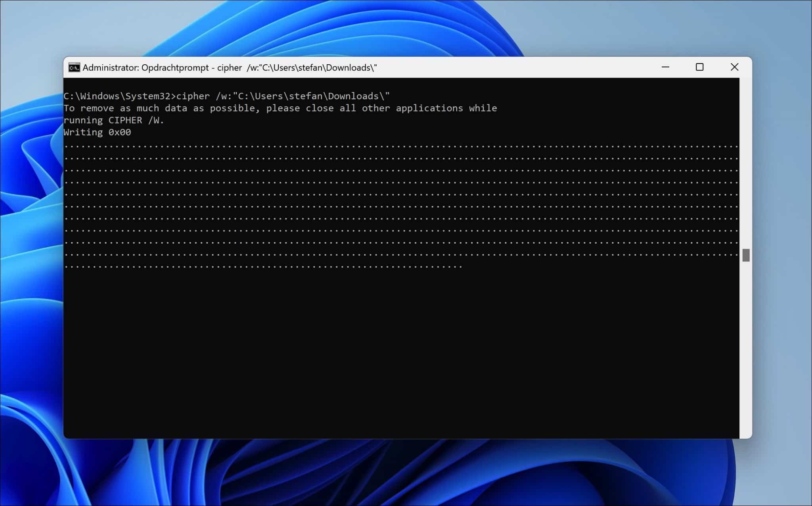The width and height of the screenshot is (812, 506).
Task: Minimize the Administrator Opdrachtprompt window
Action: pos(665,67)
